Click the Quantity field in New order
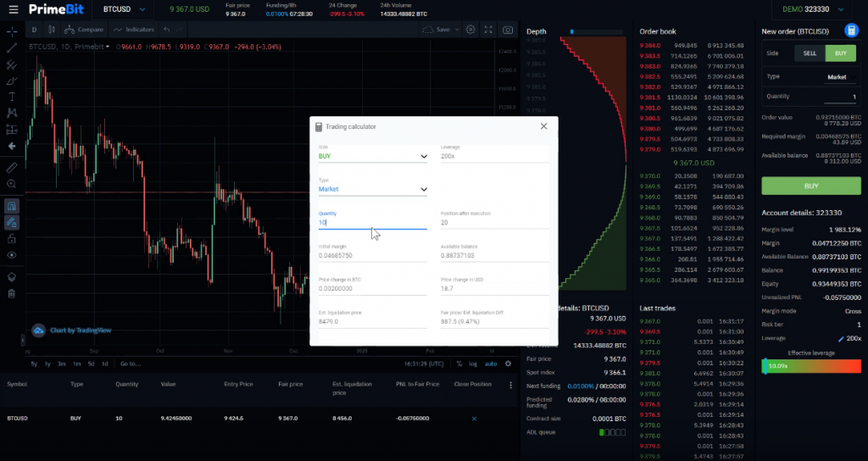The width and height of the screenshot is (868, 461). [840, 97]
